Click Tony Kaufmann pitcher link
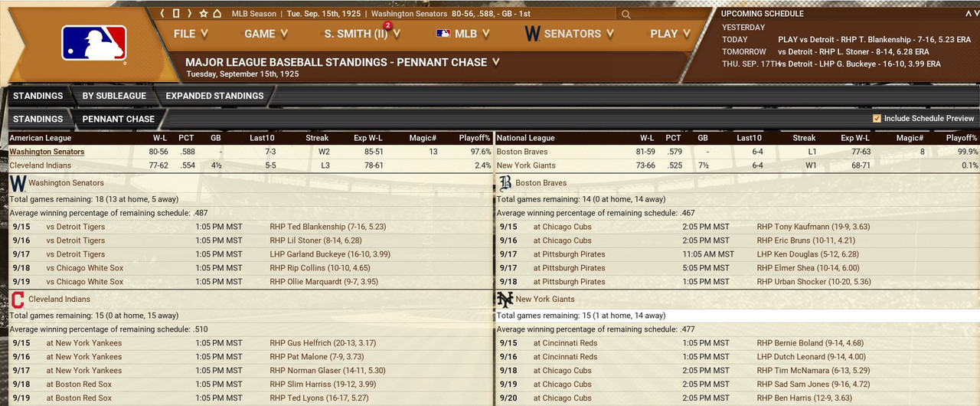The height and width of the screenshot is (406, 980). [x=813, y=227]
